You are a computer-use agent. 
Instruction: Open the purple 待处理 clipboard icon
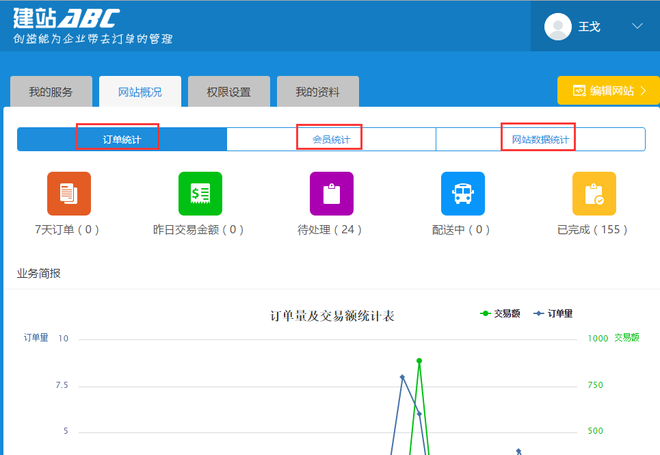coord(331,194)
